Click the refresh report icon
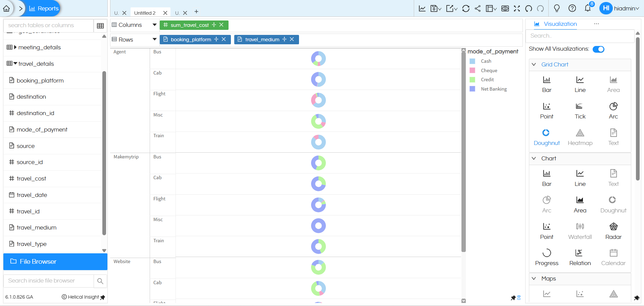 coord(465,8)
